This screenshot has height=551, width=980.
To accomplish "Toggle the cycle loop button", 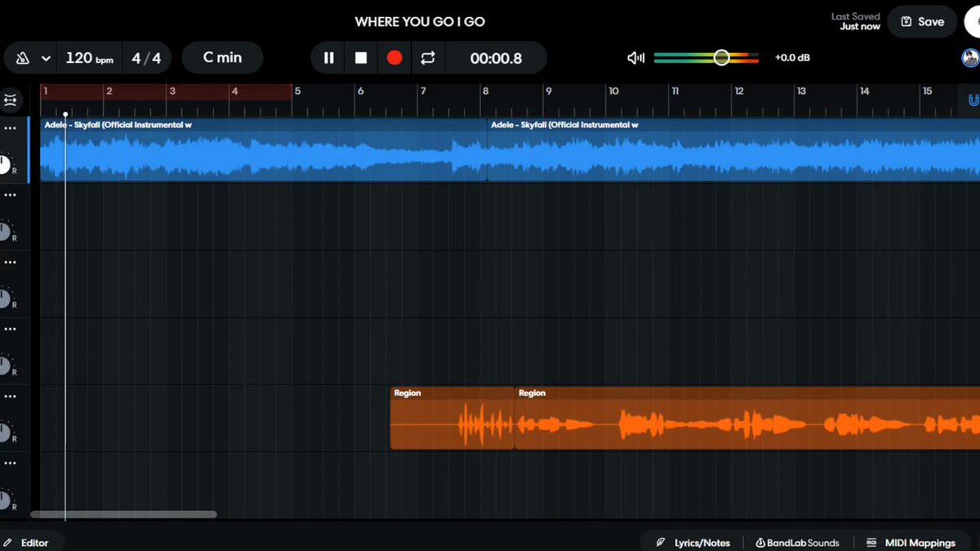I will coord(428,58).
